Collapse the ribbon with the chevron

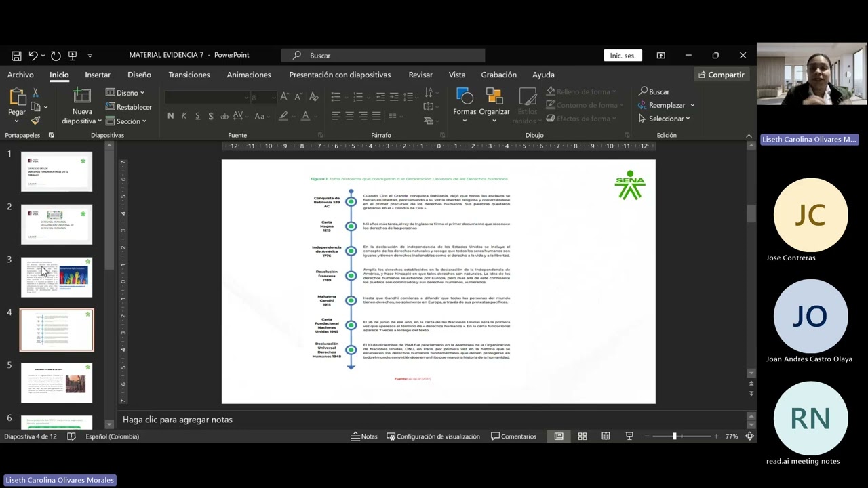point(749,136)
